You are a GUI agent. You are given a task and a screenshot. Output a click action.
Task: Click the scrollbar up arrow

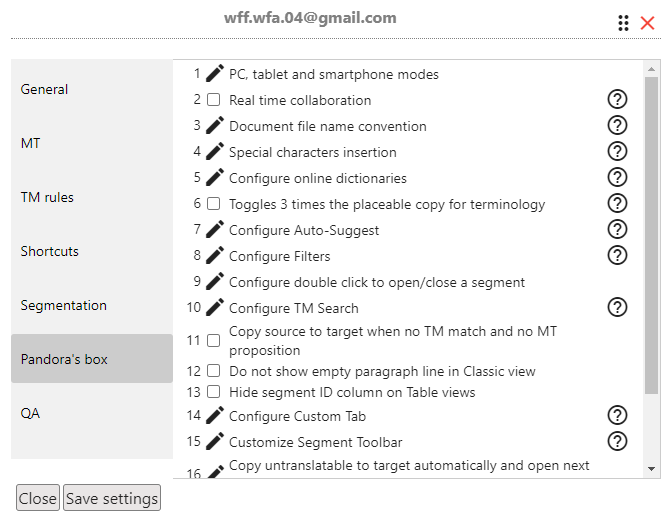click(x=651, y=69)
